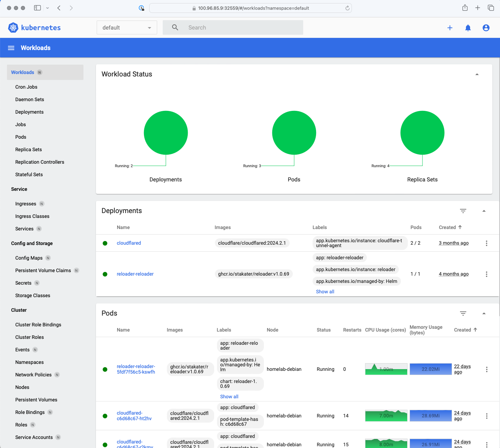Filter the Deployments list
Screen dimensions: 500x448
click(463, 211)
